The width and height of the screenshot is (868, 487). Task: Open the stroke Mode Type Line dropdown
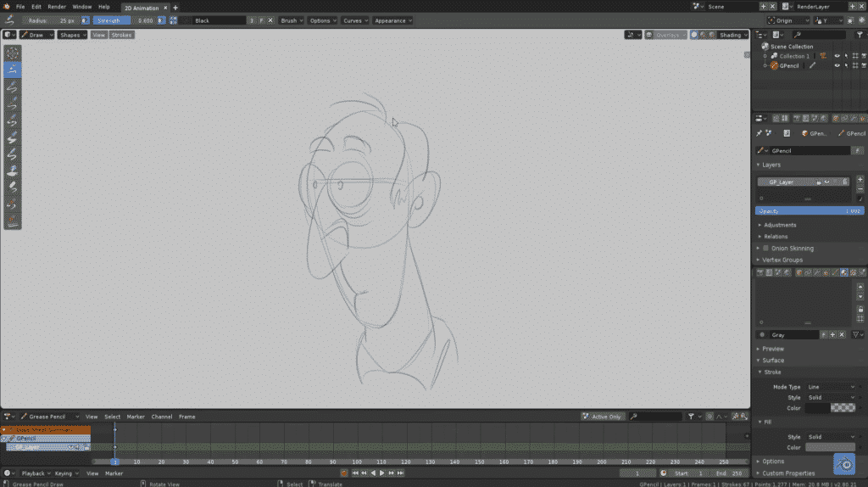coord(831,387)
